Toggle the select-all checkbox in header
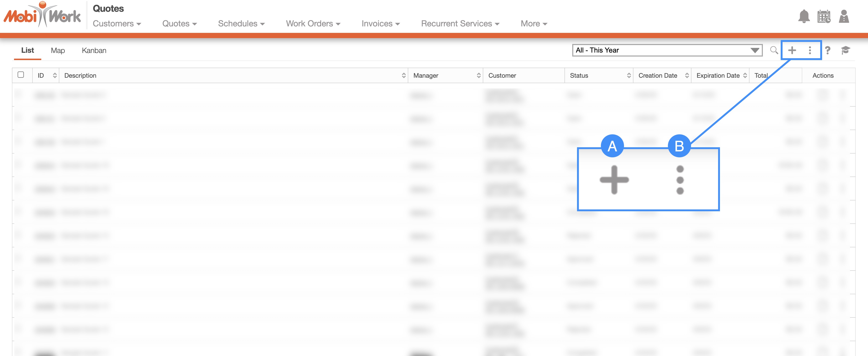This screenshot has height=356, width=868. pos(21,75)
